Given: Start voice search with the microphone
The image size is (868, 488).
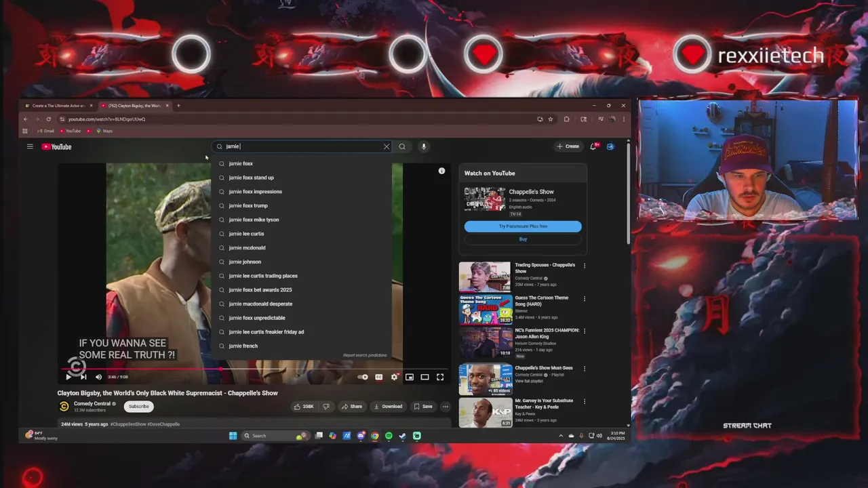Looking at the screenshot, I should click(423, 146).
